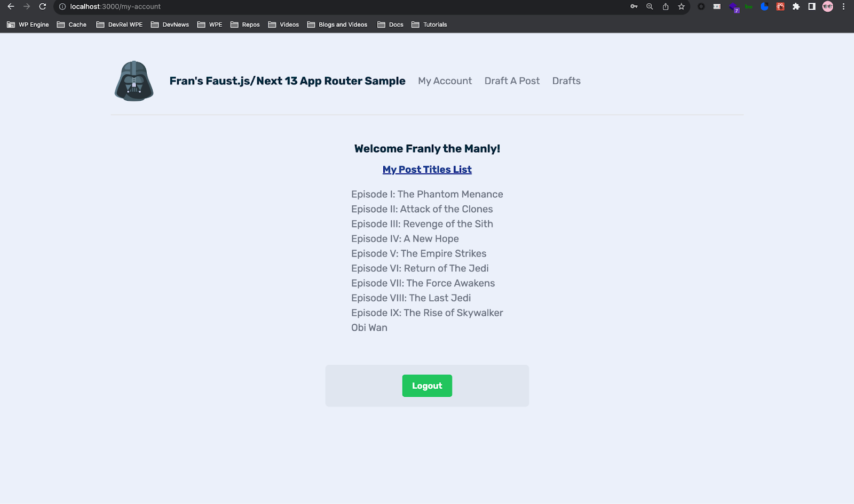Screen dimensions: 854x504
Task: Reload the page with the refresh icon
Action: [x=43, y=6]
